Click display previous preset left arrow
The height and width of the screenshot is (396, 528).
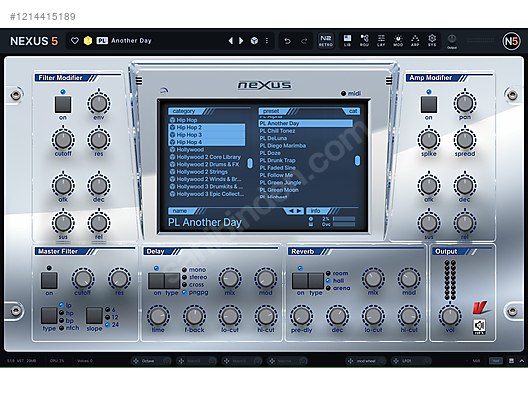coord(291,211)
